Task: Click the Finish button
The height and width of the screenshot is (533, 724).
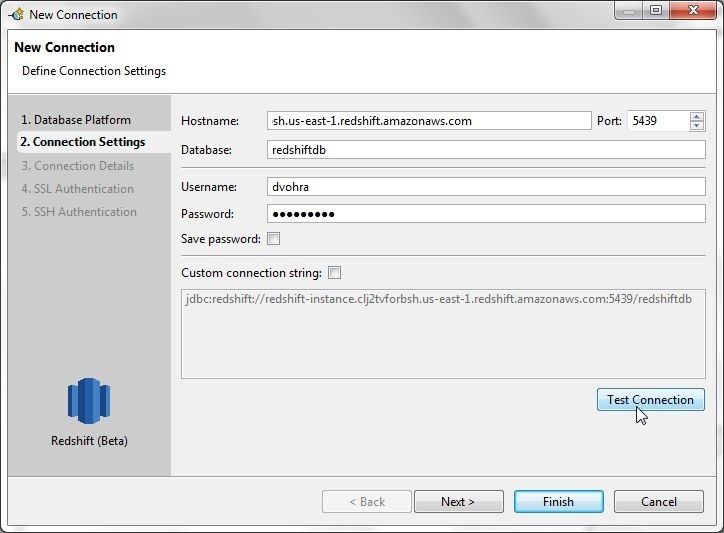Action: 559,502
